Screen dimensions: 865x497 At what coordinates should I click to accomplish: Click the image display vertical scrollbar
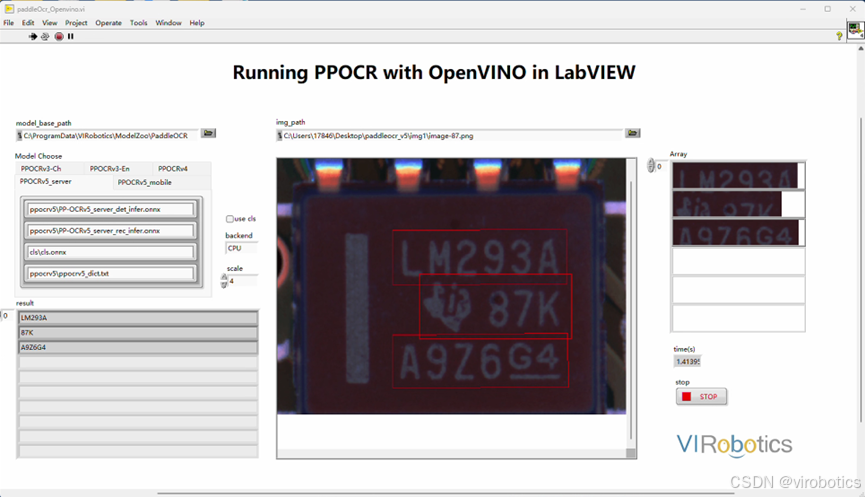pyautogui.click(x=631, y=308)
